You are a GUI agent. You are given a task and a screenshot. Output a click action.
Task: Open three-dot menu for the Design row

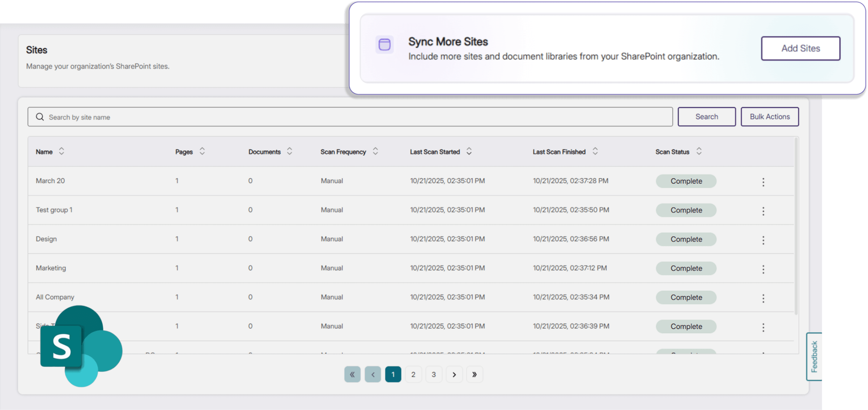coord(763,240)
